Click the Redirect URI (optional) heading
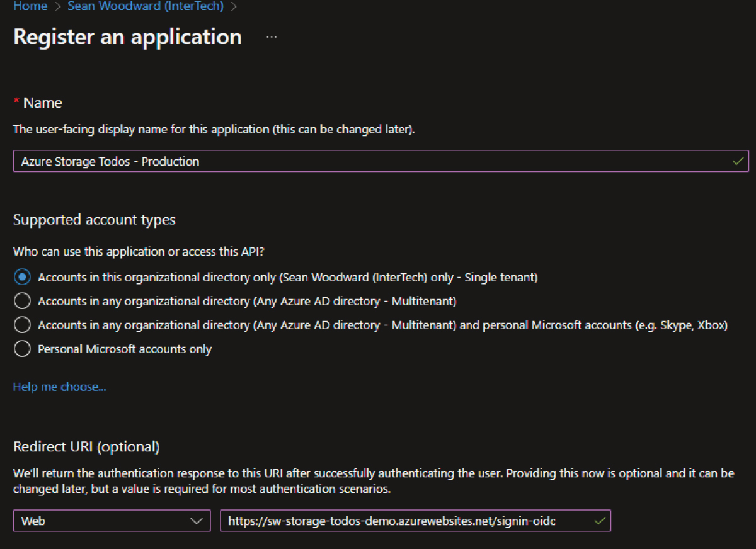The height and width of the screenshot is (549, 756). click(86, 447)
